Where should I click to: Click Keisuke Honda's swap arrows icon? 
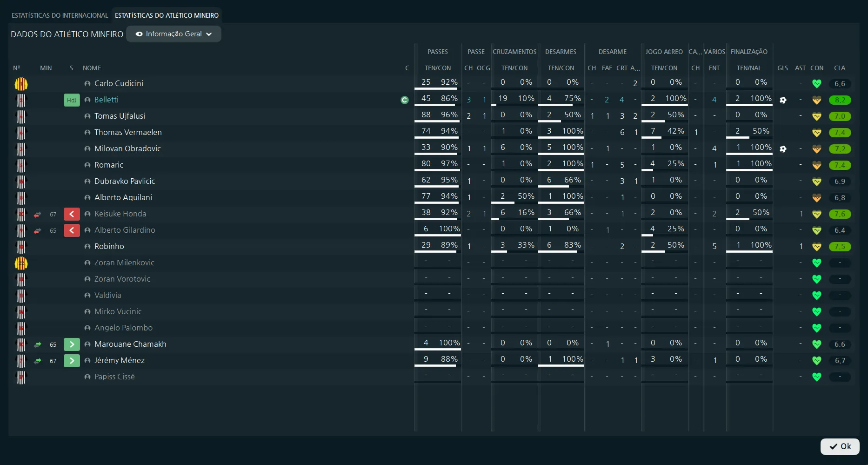(x=38, y=215)
